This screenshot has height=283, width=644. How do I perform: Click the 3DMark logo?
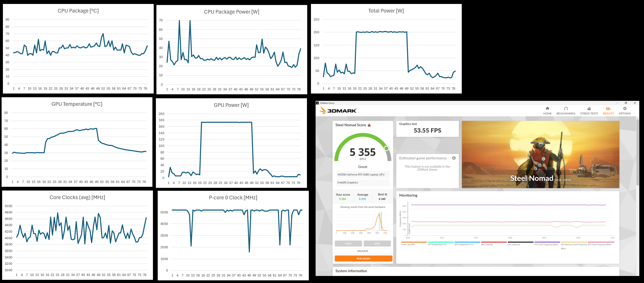pyautogui.click(x=338, y=111)
